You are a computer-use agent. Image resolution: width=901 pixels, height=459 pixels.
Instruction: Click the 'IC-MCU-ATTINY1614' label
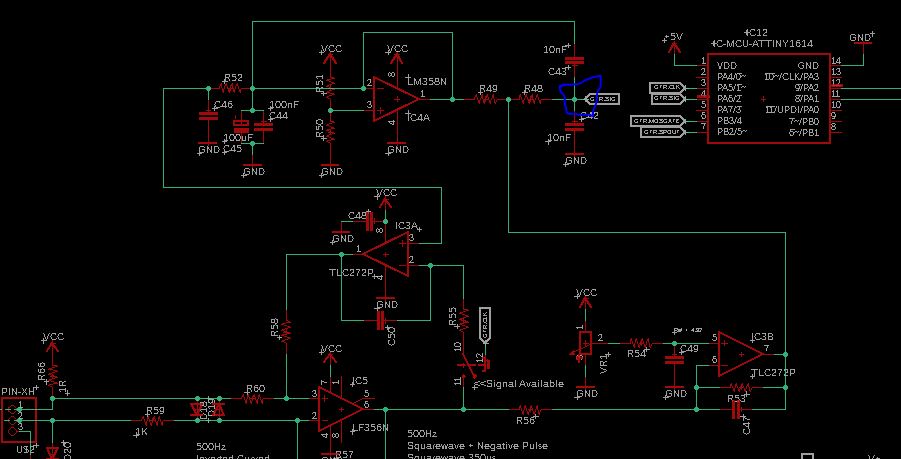[x=763, y=44]
